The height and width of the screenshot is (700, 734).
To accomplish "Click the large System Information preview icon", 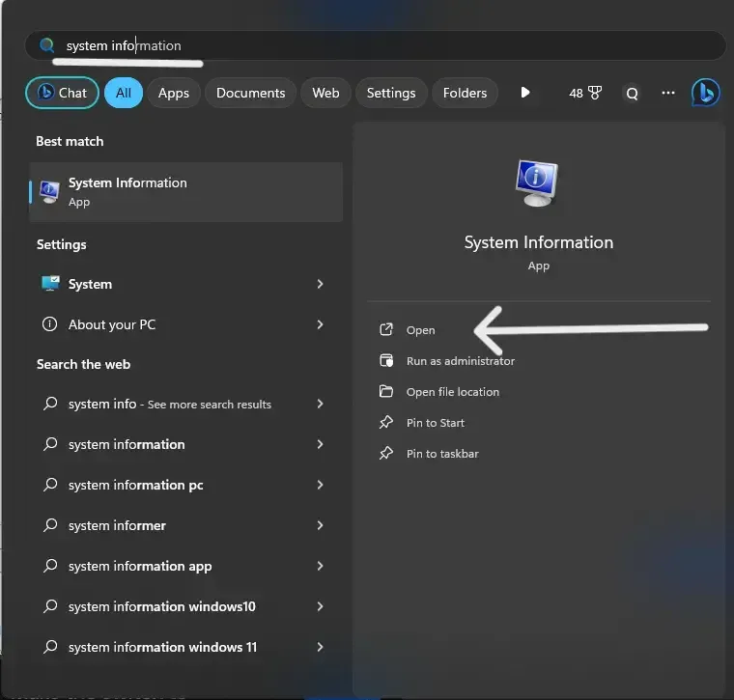I will tap(536, 182).
